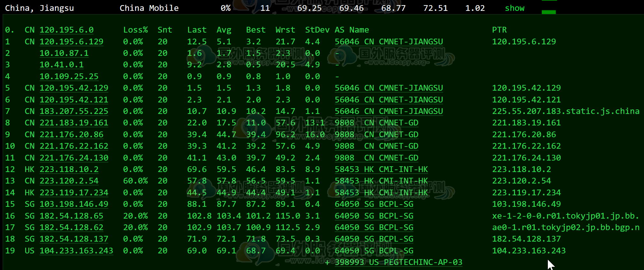
Task: Open hop 11 IP 221.176.24.130
Action: point(74,158)
